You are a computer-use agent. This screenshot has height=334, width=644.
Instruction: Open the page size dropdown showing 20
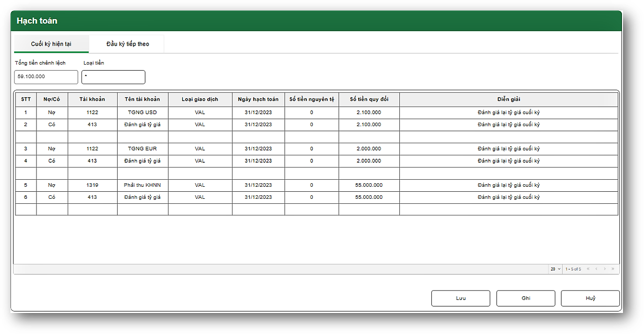coord(555,269)
